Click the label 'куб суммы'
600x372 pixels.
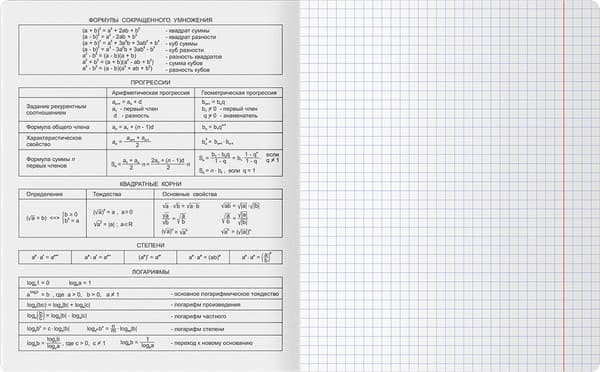point(183,44)
